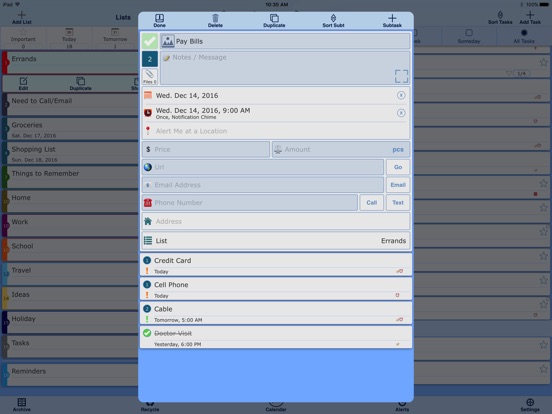Open the priority 2 selector box
This screenshot has height=414, width=552.
[150, 59]
